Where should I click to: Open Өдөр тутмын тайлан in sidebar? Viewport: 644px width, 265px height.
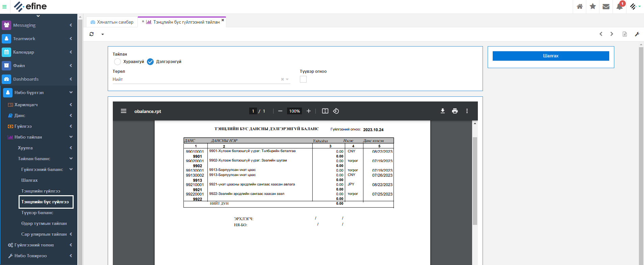44,223
